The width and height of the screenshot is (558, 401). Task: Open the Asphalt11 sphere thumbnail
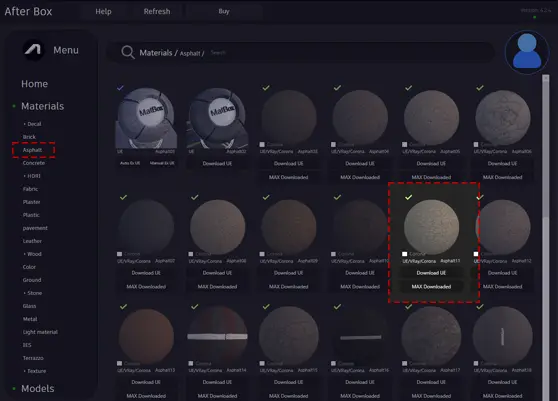(431, 227)
